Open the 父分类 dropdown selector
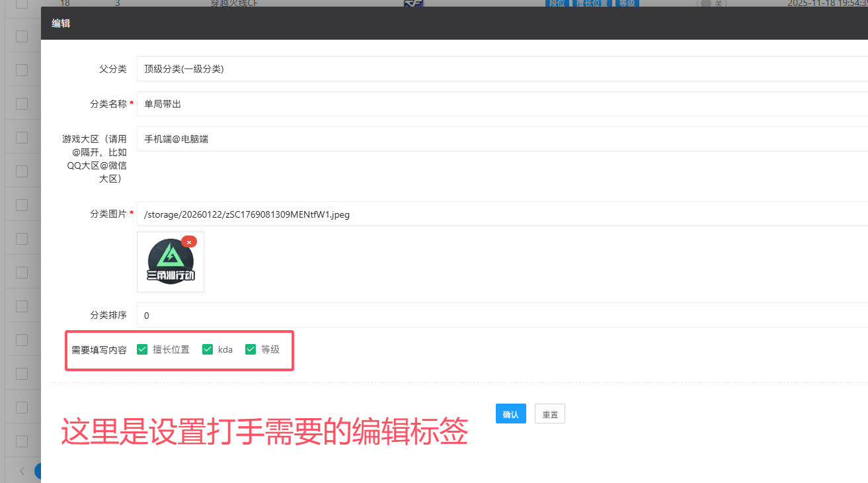This screenshot has height=483, width=868. (502, 69)
